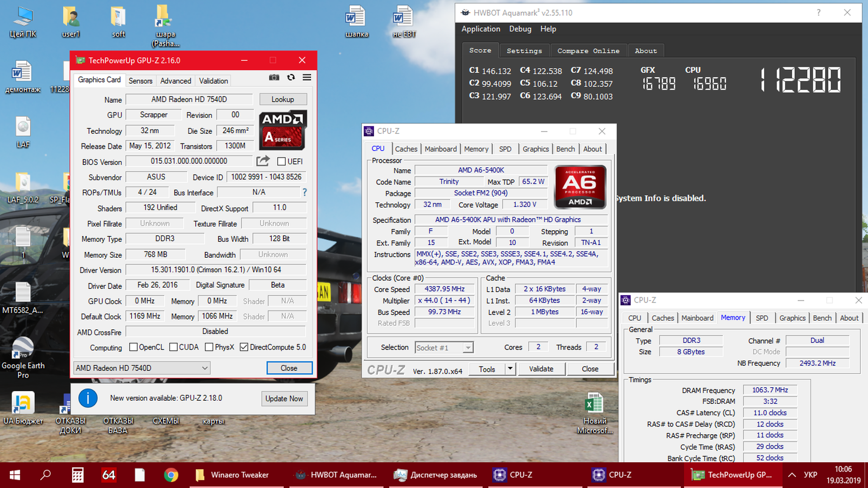Open UA Бюджет desktop shortcut
This screenshot has height=488, width=868.
tap(23, 408)
